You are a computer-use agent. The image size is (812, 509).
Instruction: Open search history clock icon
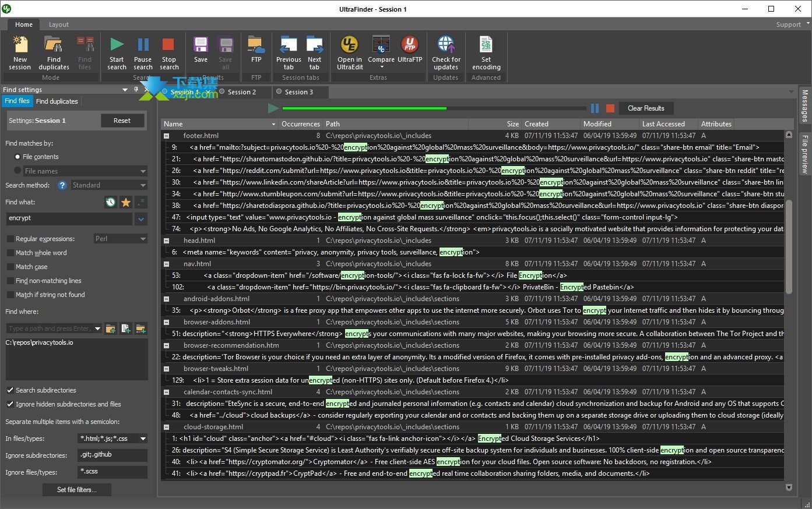coord(111,202)
